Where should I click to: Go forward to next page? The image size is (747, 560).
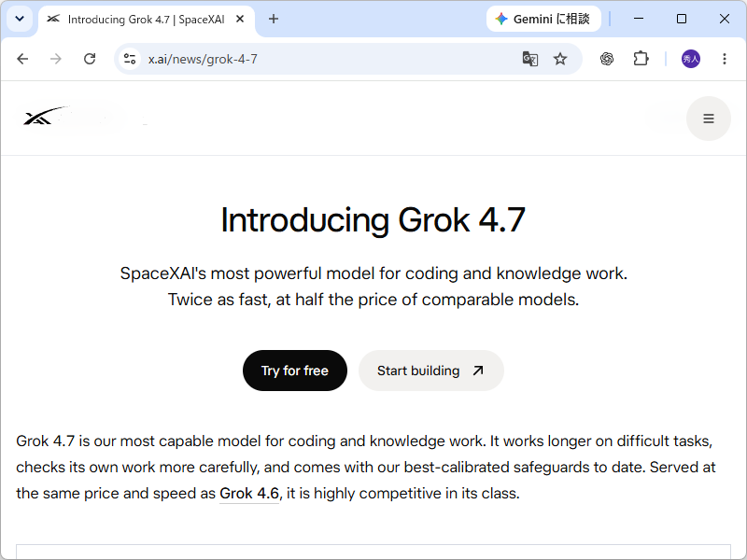coord(56,59)
